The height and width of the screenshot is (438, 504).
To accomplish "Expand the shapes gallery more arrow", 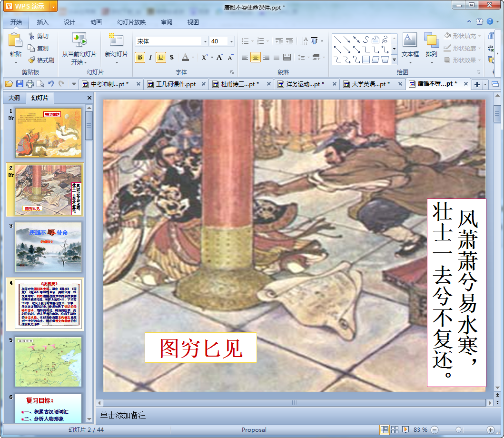I will 395,60.
